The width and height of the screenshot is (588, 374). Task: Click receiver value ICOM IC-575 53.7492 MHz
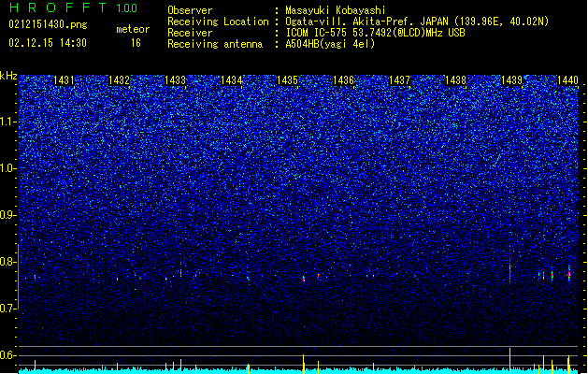(x=375, y=33)
